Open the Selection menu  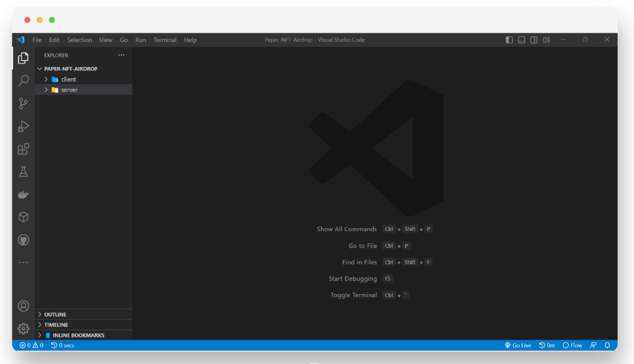pyautogui.click(x=79, y=40)
